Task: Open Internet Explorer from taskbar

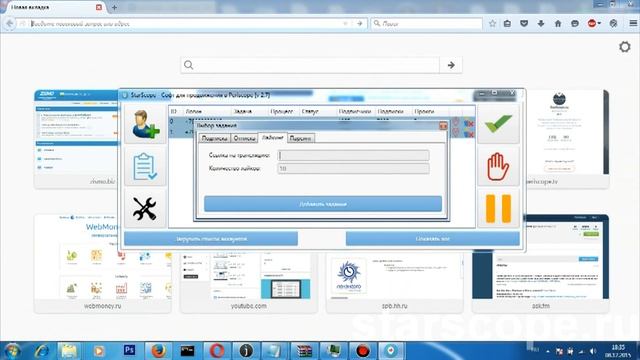Action: click(41, 351)
